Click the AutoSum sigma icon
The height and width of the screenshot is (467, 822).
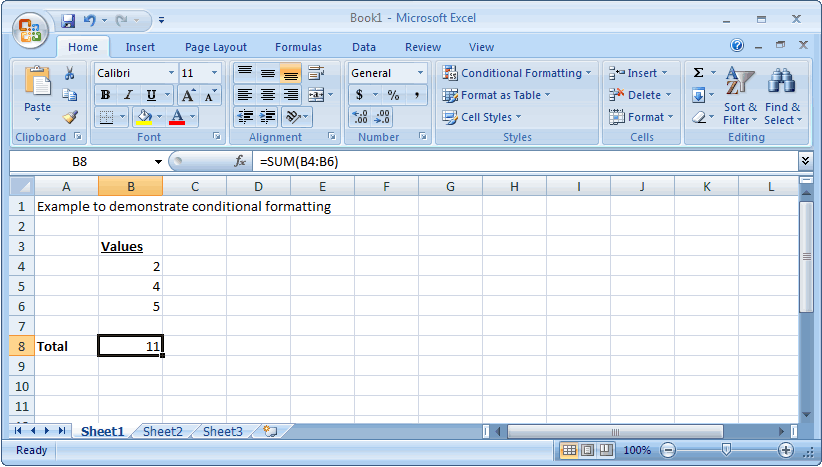698,73
